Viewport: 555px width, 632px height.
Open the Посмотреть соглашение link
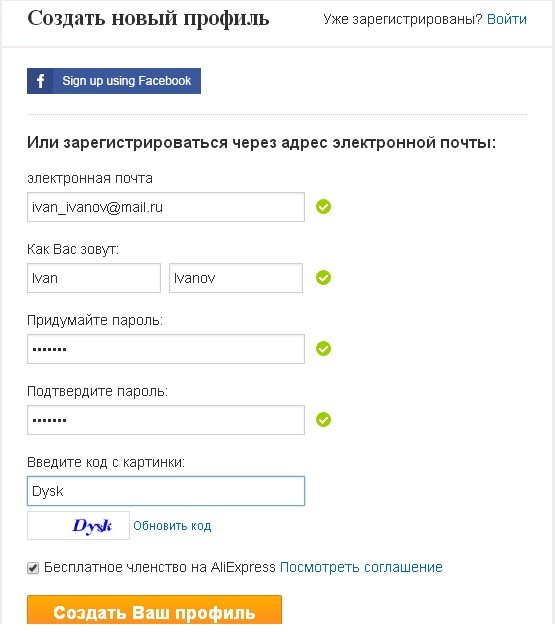click(361, 568)
